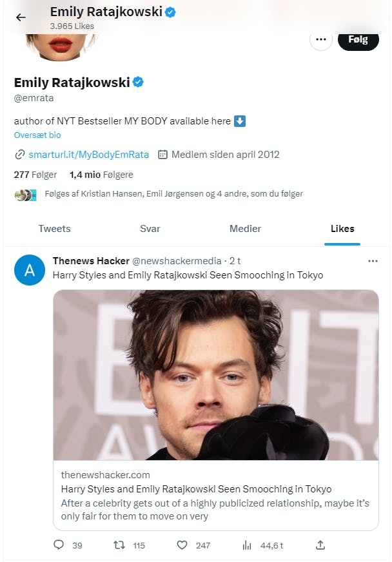Click the share icon under the tweet

[x=320, y=545]
